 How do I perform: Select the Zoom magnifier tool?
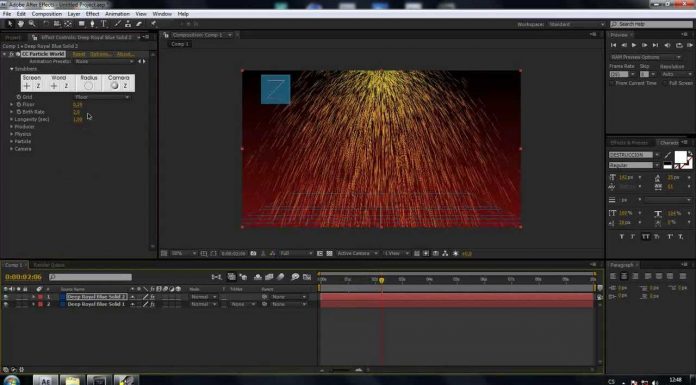tap(32, 24)
